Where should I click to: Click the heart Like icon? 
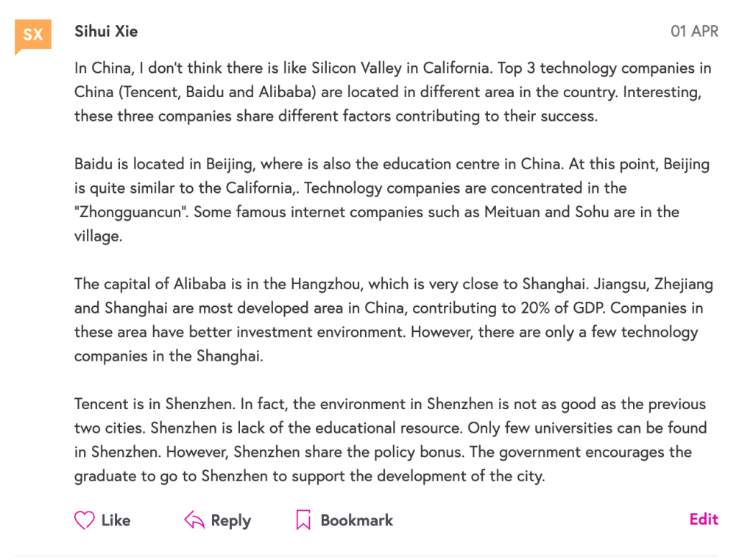pyautogui.click(x=85, y=520)
